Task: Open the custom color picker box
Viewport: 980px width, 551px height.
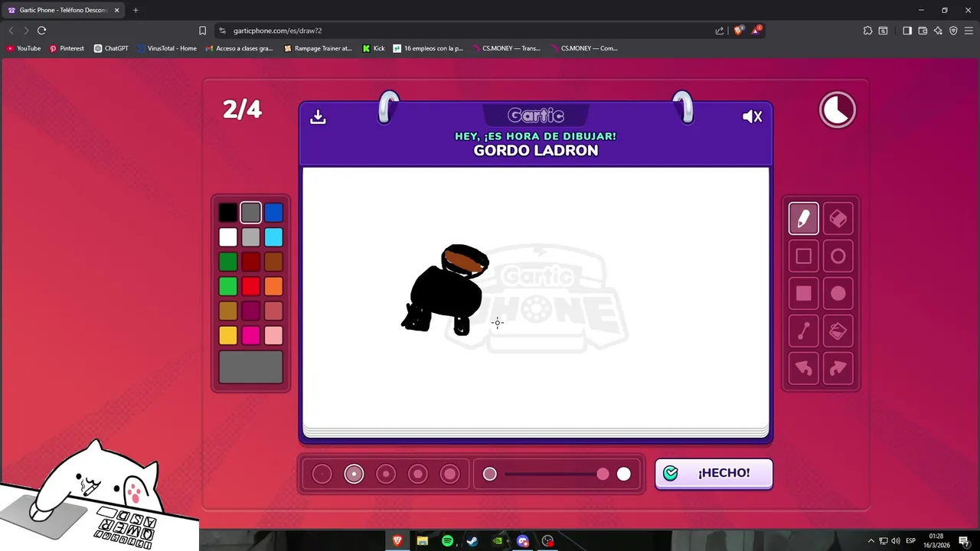Action: click(251, 367)
